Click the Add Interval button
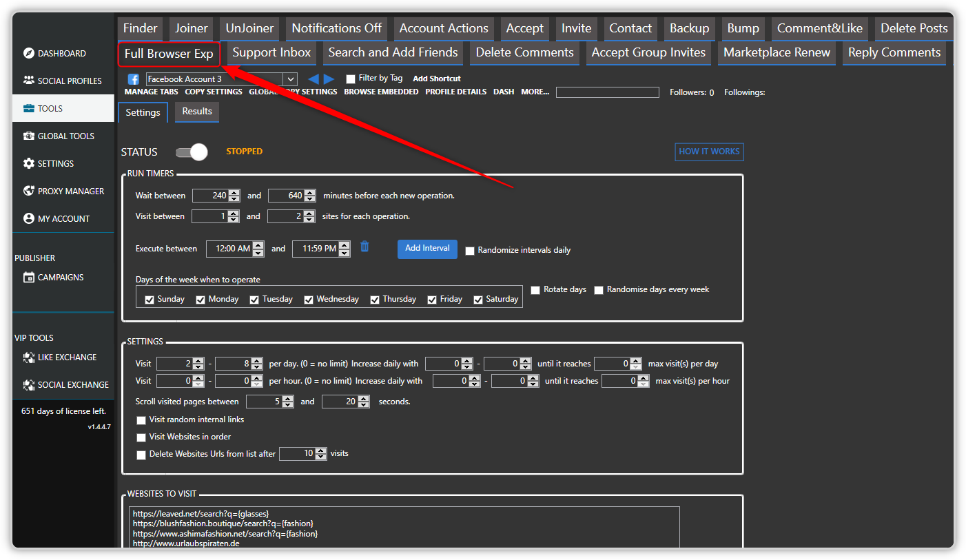Viewport: 966px width, 560px height. pyautogui.click(x=427, y=249)
